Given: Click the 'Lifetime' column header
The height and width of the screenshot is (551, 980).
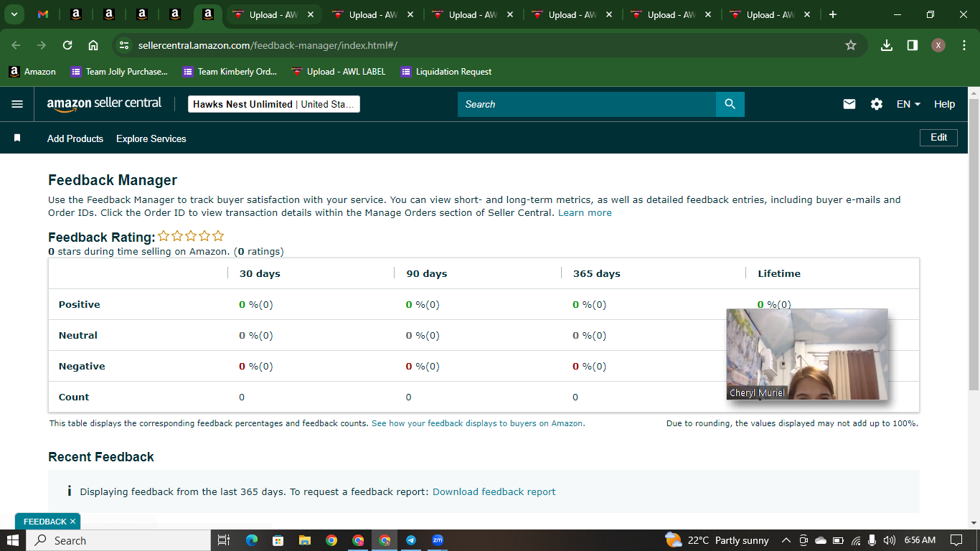Looking at the screenshot, I should pos(779,273).
